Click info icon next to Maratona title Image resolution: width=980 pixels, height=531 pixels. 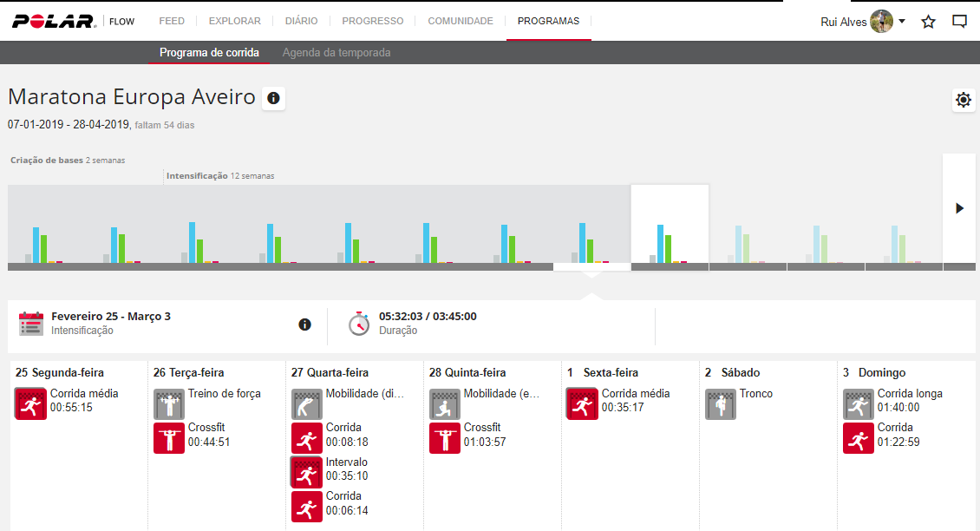(273, 99)
